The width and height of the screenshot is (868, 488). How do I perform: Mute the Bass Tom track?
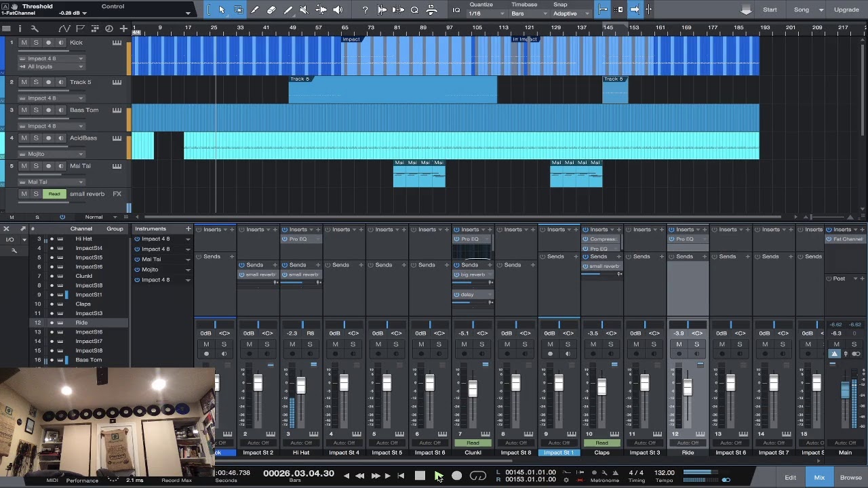(24, 110)
